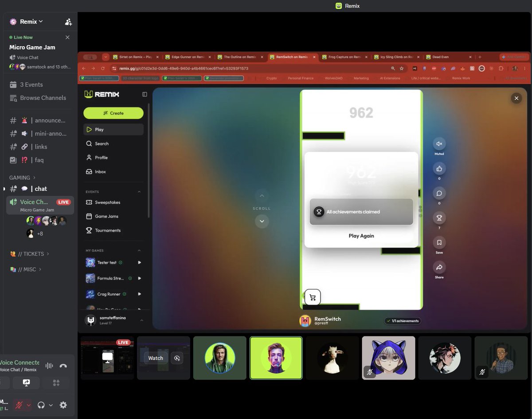
Task: Dismiss the Live Now banner X
Action: coord(67,37)
